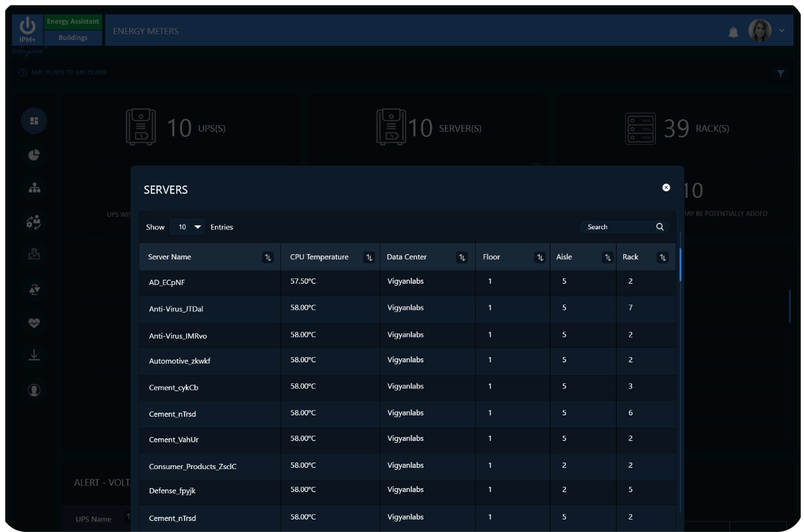Sort by Floor column arrows

(540, 257)
